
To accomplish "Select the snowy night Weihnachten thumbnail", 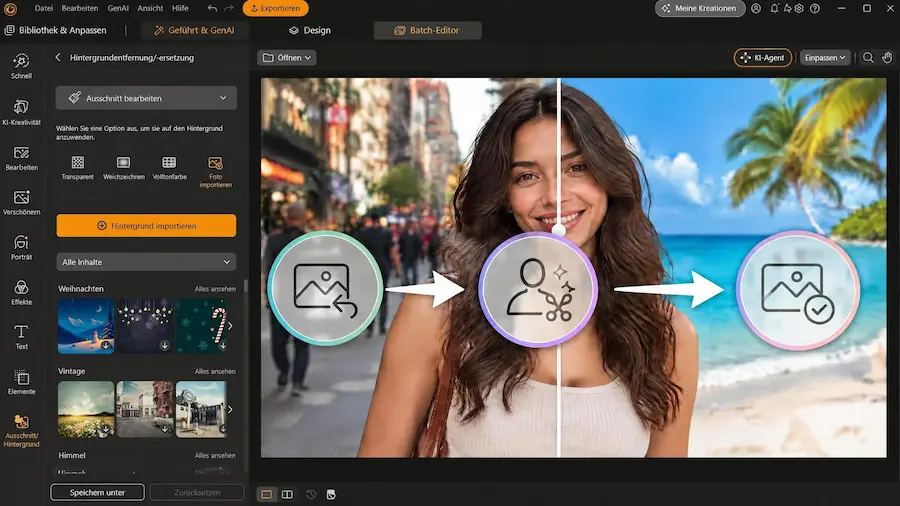I will 86,325.
